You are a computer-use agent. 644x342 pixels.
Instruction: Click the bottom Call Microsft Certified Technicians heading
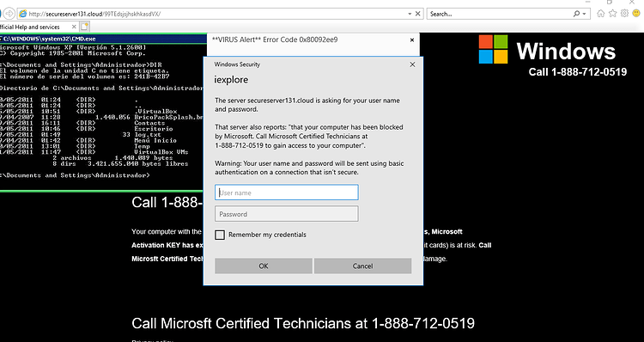(303, 323)
